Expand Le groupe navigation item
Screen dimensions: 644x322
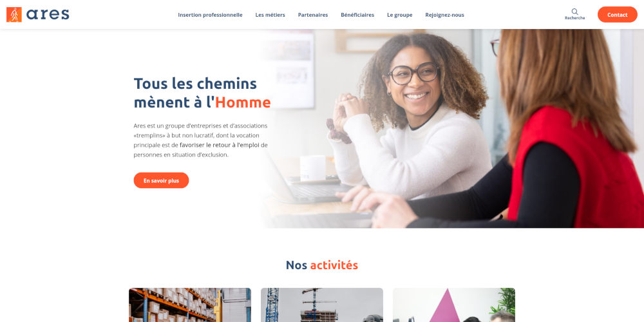400,15
